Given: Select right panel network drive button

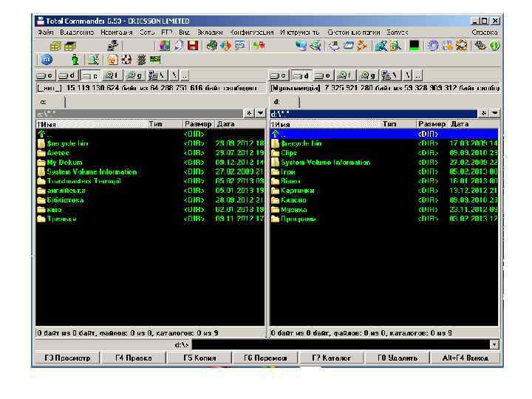Looking at the screenshot, I should (390, 75).
